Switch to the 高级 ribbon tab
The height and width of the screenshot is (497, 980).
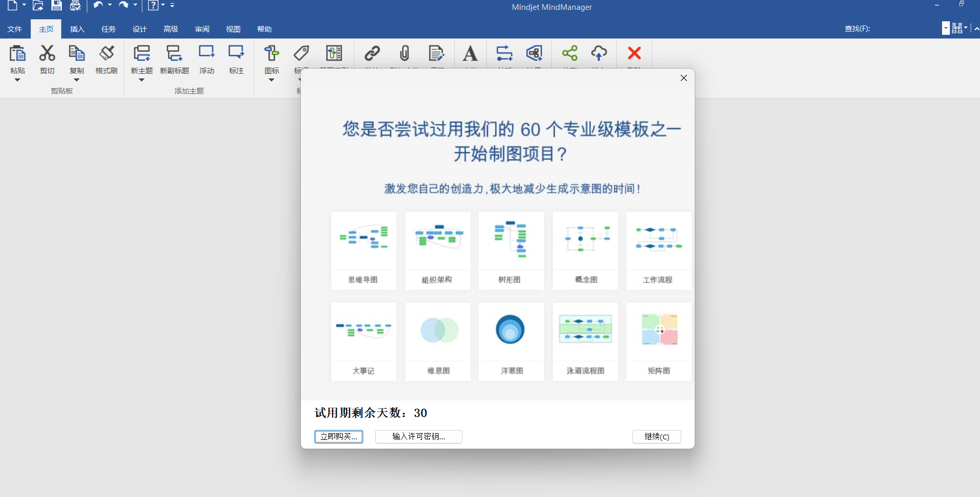171,29
